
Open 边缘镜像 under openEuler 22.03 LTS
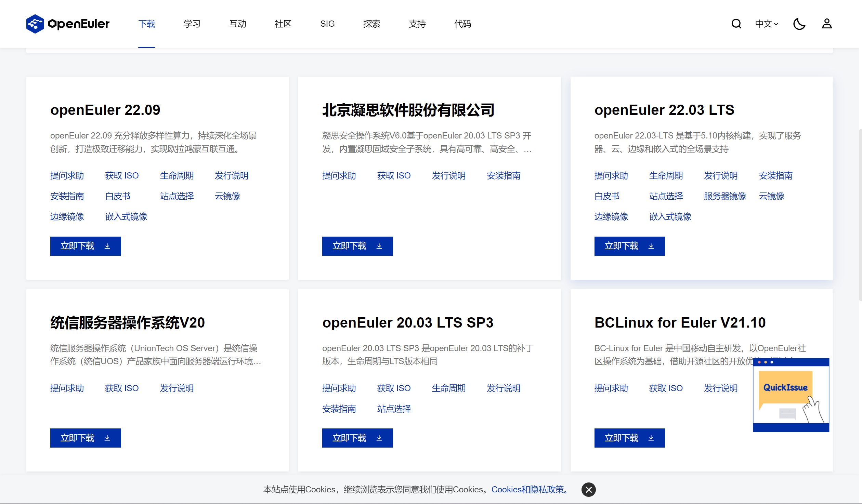pos(611,216)
